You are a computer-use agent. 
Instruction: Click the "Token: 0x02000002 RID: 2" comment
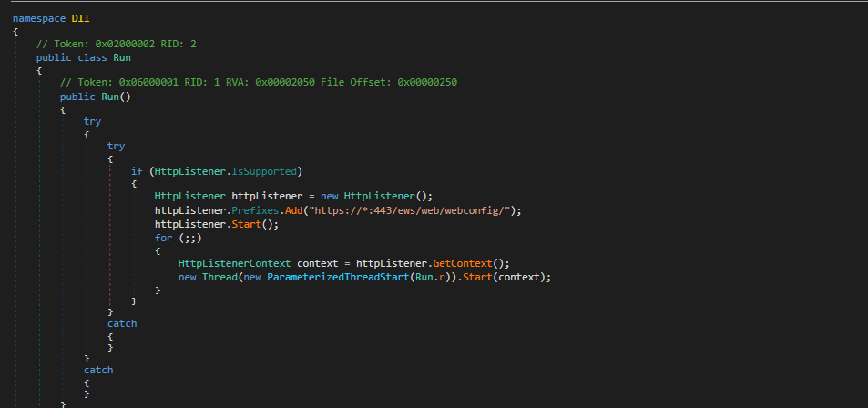pyautogui.click(x=117, y=44)
